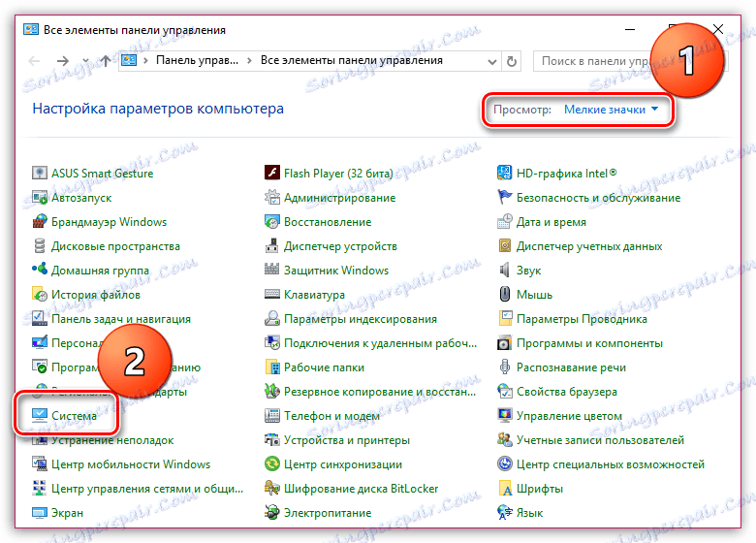Screen dimensions: 756x543
Task: Go forward with the forward arrow
Action: click(63, 61)
